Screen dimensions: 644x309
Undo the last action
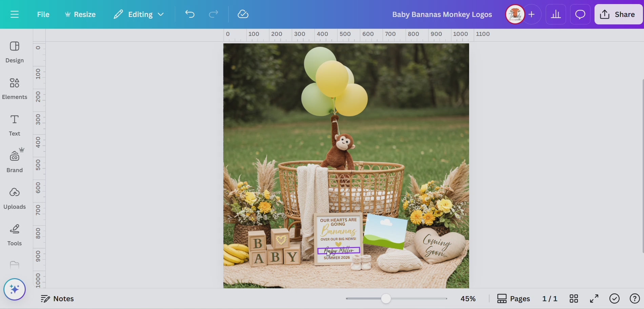tap(190, 14)
